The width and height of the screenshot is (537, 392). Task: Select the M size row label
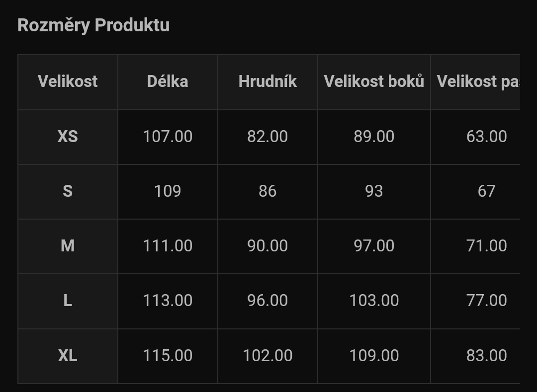(x=68, y=246)
